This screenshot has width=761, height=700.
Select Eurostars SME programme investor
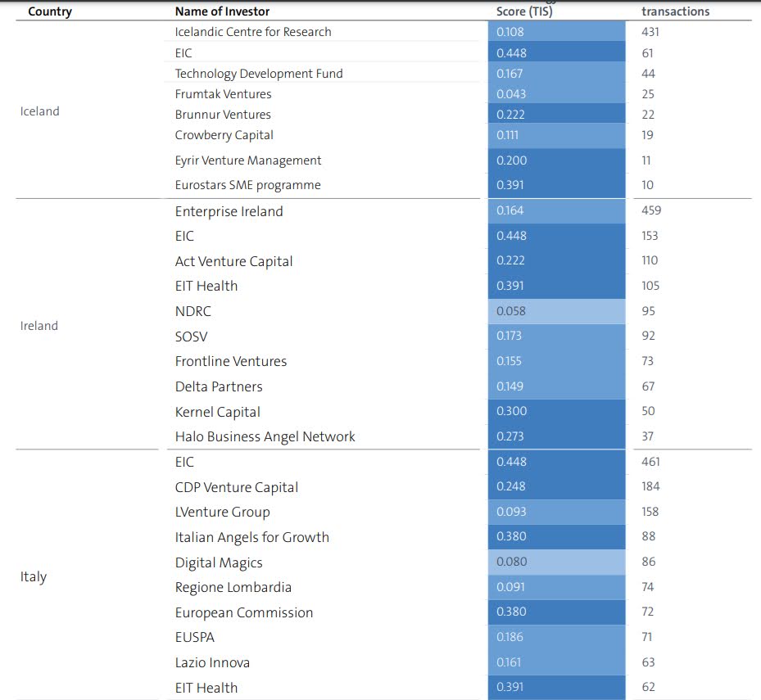247,185
